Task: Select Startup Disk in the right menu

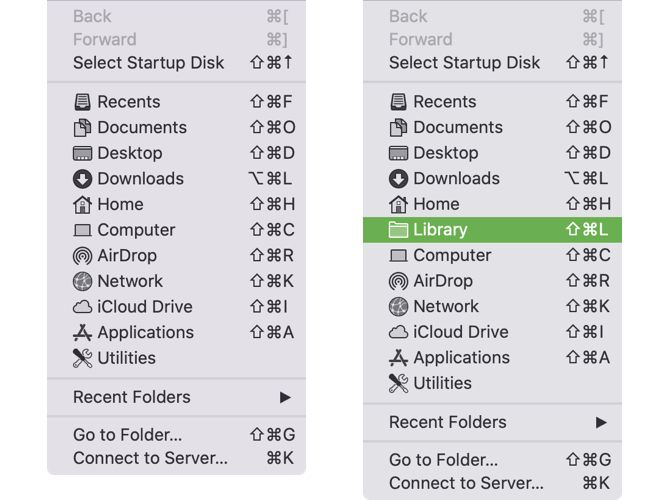Action: click(465, 63)
